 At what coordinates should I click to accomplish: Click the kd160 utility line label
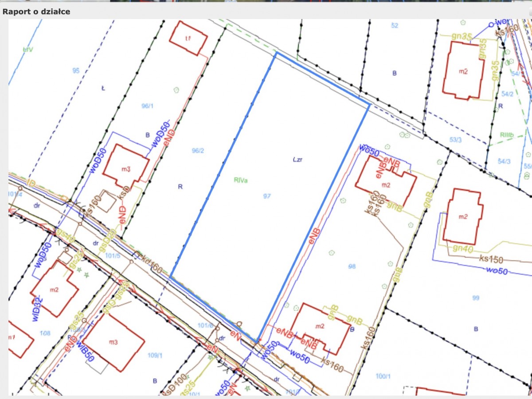click(153, 263)
